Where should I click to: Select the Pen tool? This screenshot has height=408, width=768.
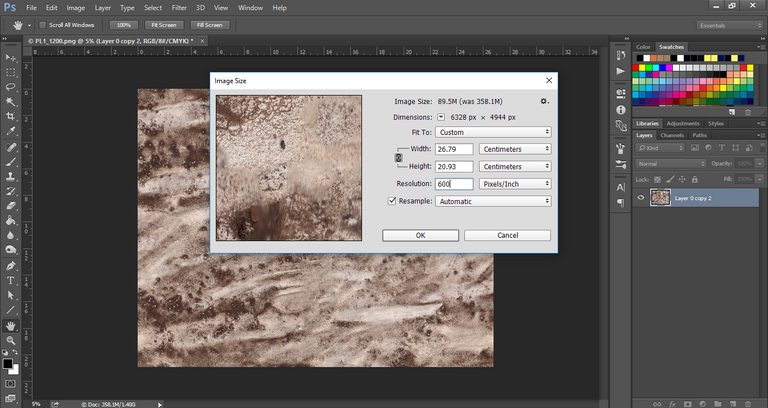(11, 266)
